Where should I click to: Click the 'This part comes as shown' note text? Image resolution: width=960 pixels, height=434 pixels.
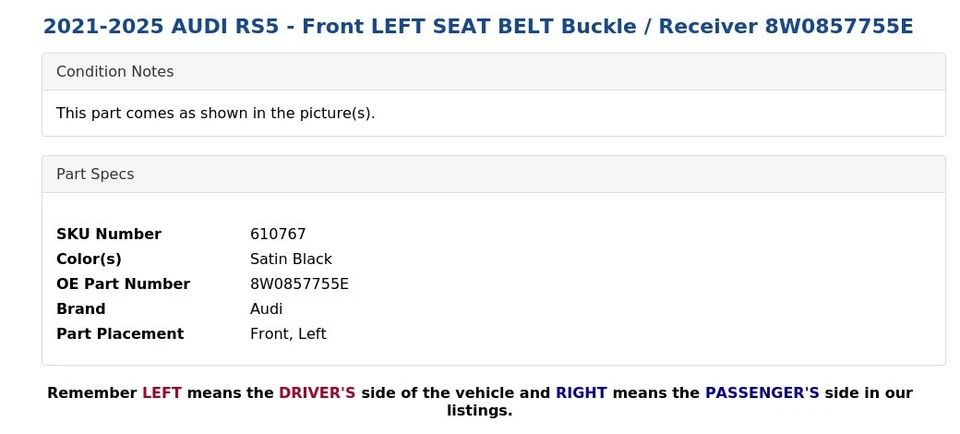click(215, 113)
